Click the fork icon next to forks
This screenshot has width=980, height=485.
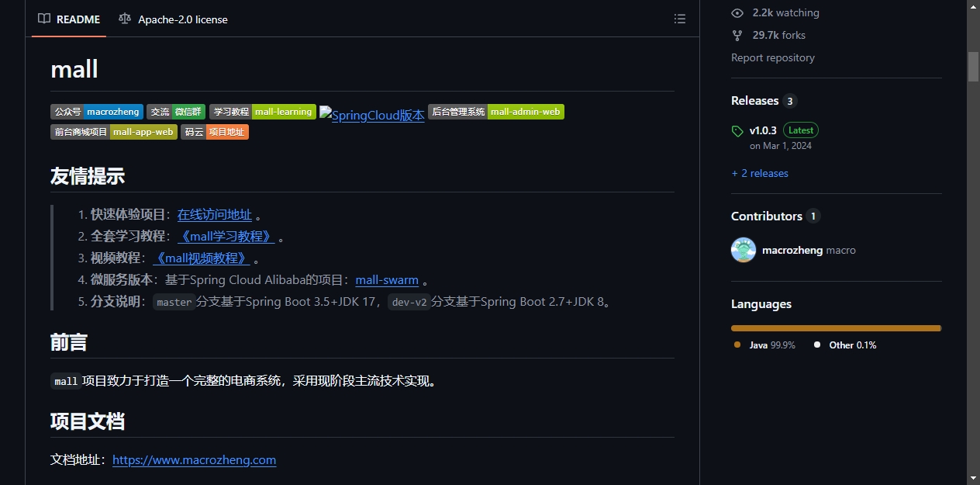[x=737, y=35]
